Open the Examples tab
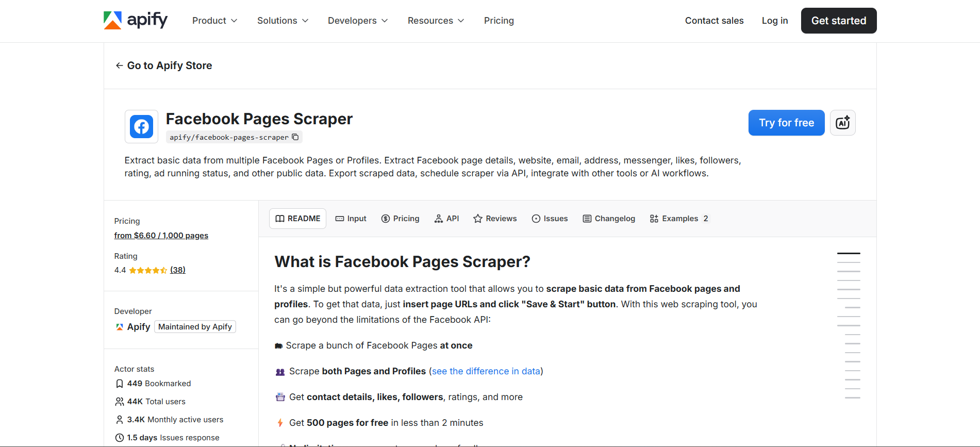The height and width of the screenshot is (447, 980). [x=679, y=219]
